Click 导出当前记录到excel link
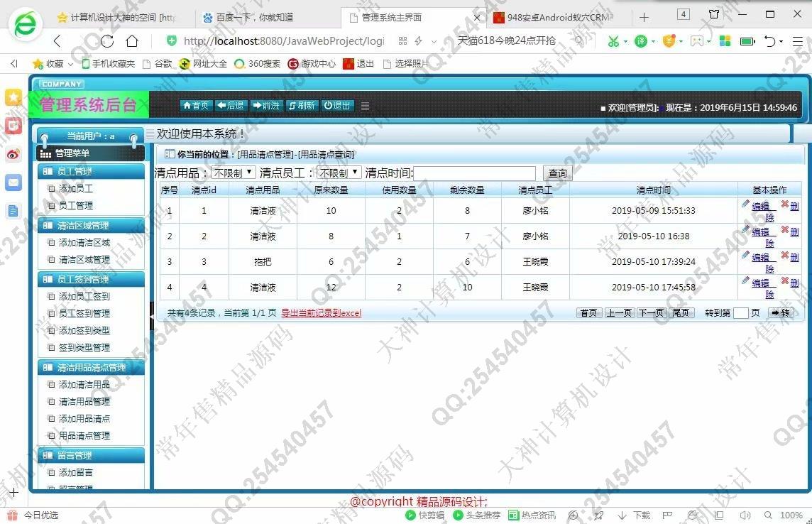The image size is (812, 524). [x=321, y=312]
